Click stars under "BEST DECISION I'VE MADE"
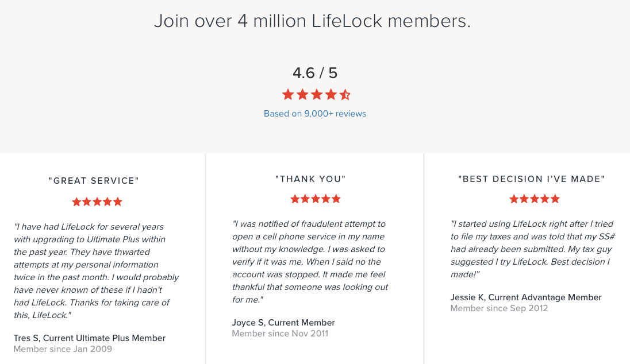 click(534, 199)
